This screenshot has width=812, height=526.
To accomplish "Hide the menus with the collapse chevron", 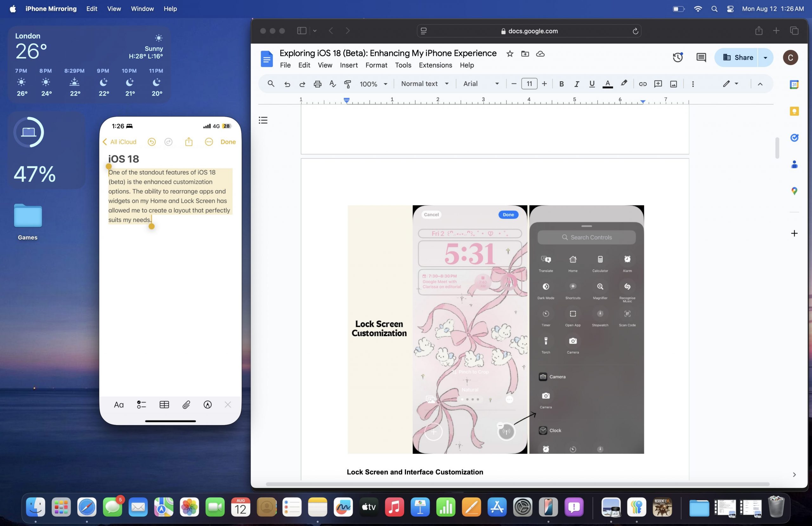I will click(x=760, y=84).
